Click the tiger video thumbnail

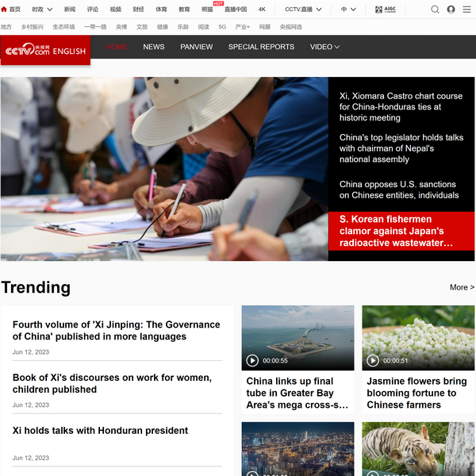point(418,448)
